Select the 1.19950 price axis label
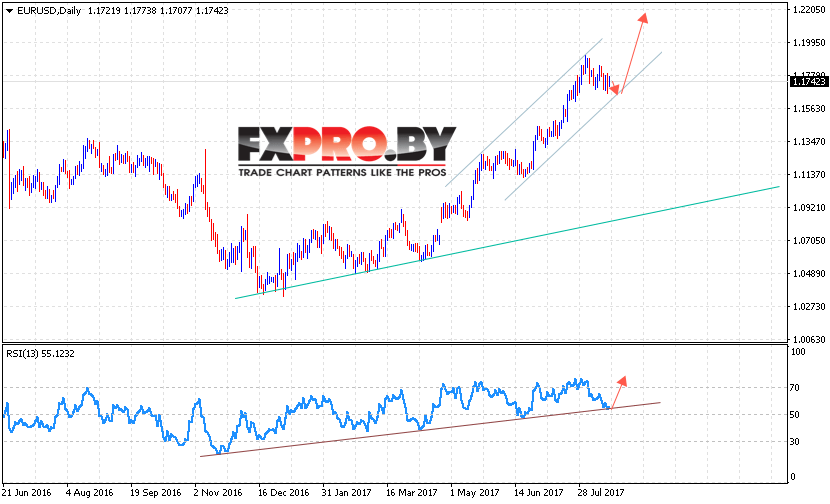This screenshot has height=504, width=830. click(x=809, y=43)
